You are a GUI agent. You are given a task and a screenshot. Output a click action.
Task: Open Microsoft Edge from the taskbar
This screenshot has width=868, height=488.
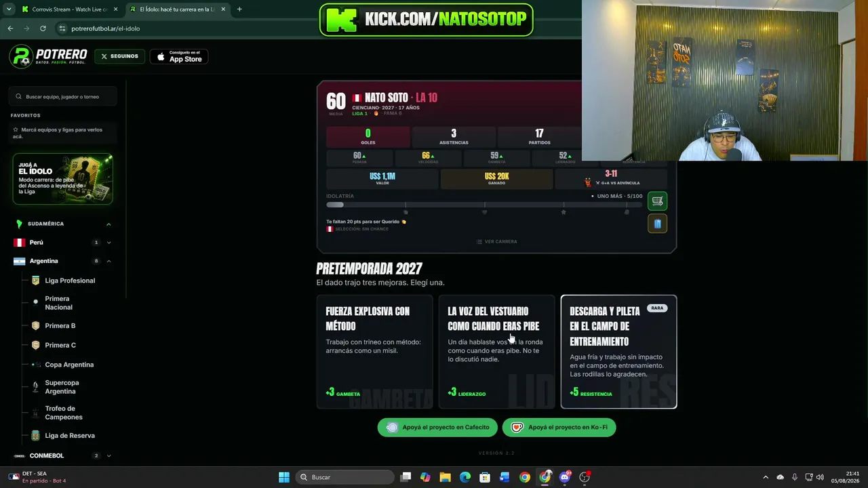[x=465, y=477]
